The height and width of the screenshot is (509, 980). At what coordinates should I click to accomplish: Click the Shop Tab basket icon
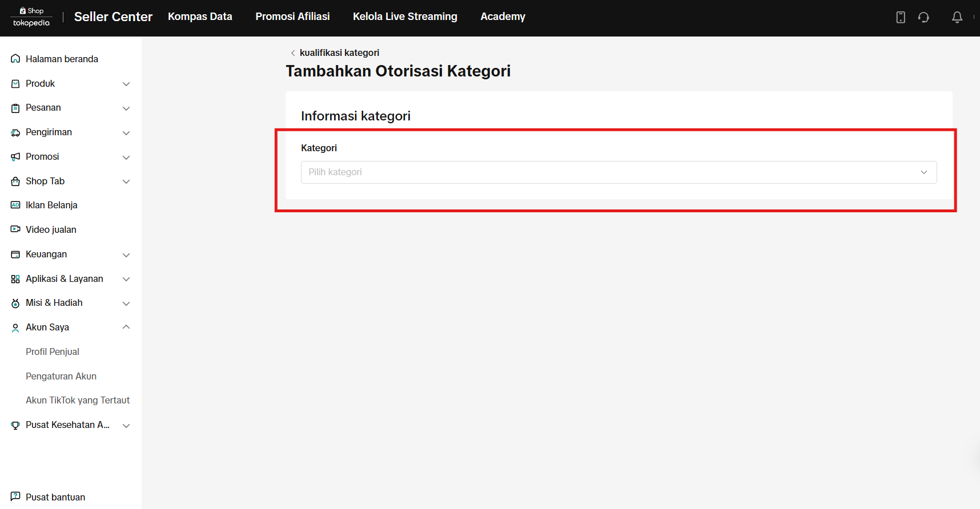pyautogui.click(x=15, y=181)
